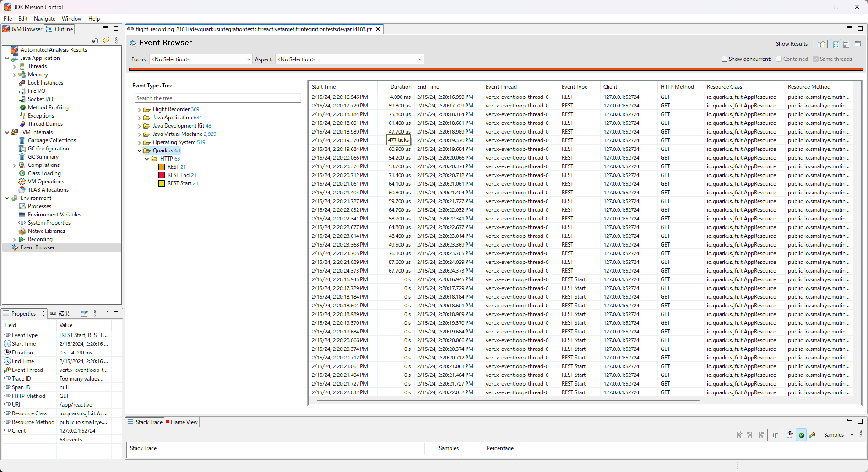Screen dimensions: 868x472
Task: Click the Show Results button
Action: pos(791,44)
